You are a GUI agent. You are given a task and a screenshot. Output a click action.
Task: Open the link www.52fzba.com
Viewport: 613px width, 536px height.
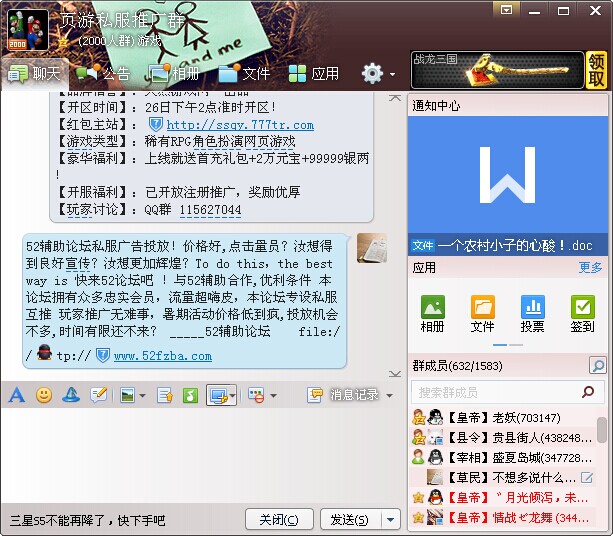tap(163, 356)
